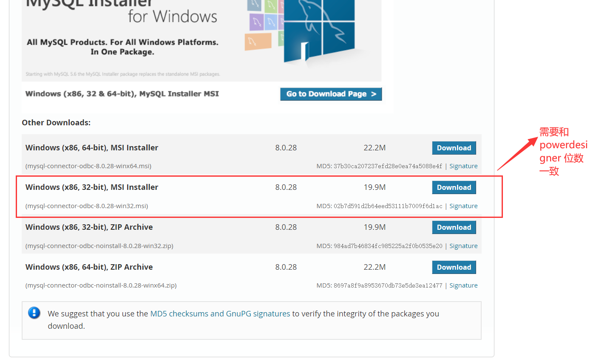This screenshot has height=364, width=596.
Task: Click version 8.0.28 in 32-bit ZIP row
Action: point(286,227)
